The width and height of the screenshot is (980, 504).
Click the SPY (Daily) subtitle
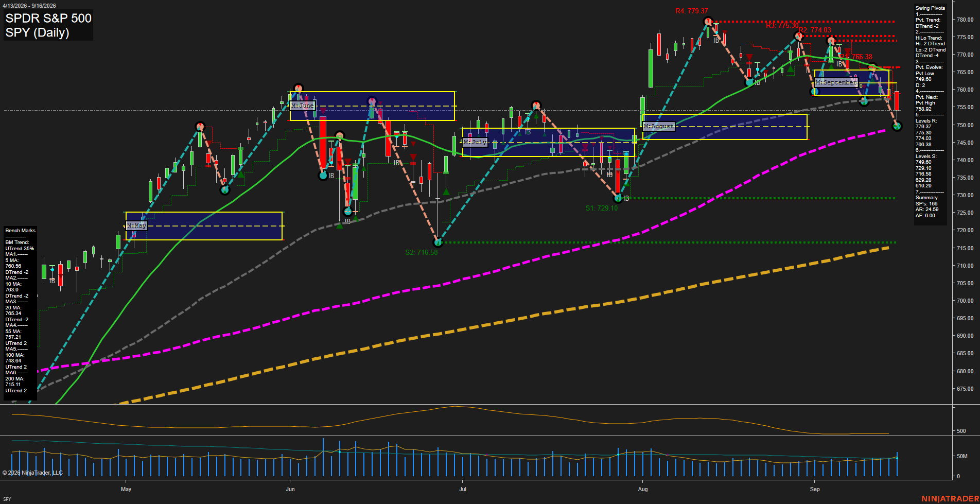[37, 32]
